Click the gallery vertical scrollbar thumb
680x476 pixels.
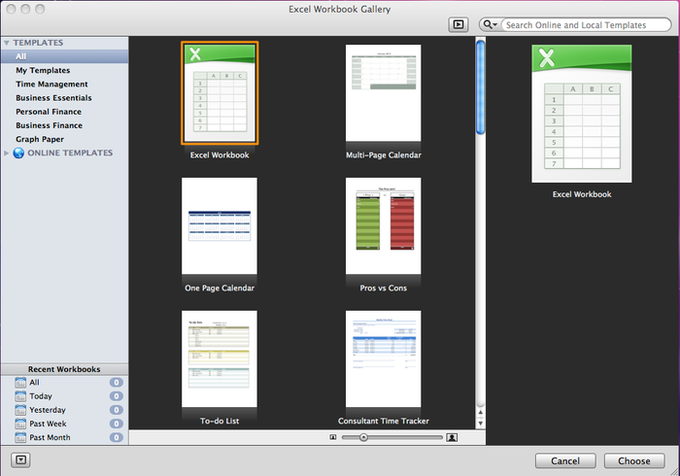point(480,87)
